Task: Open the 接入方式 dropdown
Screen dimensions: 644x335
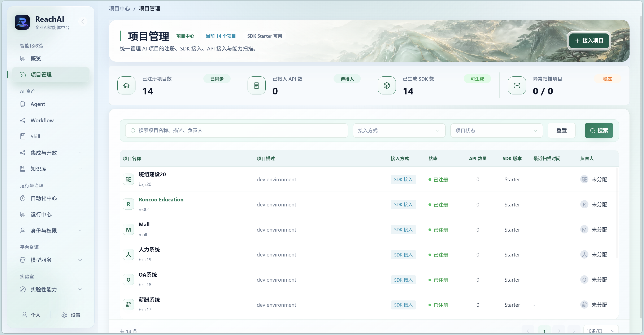Action: (x=399, y=130)
